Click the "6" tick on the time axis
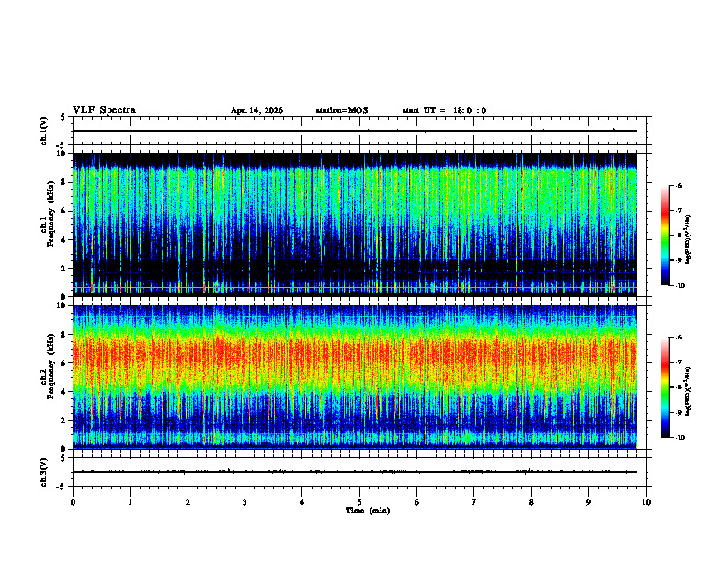The image size is (728, 563). [x=417, y=502]
